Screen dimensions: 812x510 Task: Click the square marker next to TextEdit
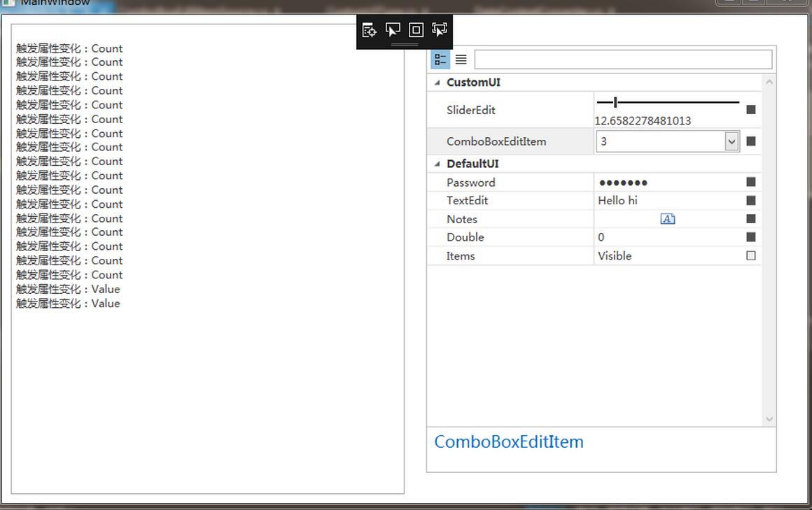tap(750, 200)
